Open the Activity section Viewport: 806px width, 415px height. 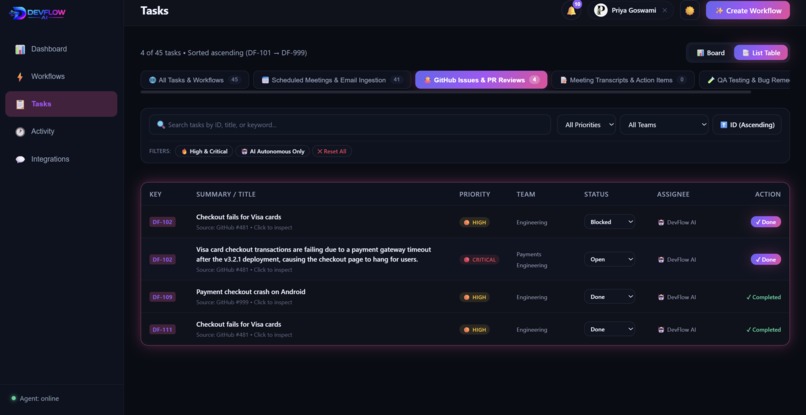[x=61, y=132]
